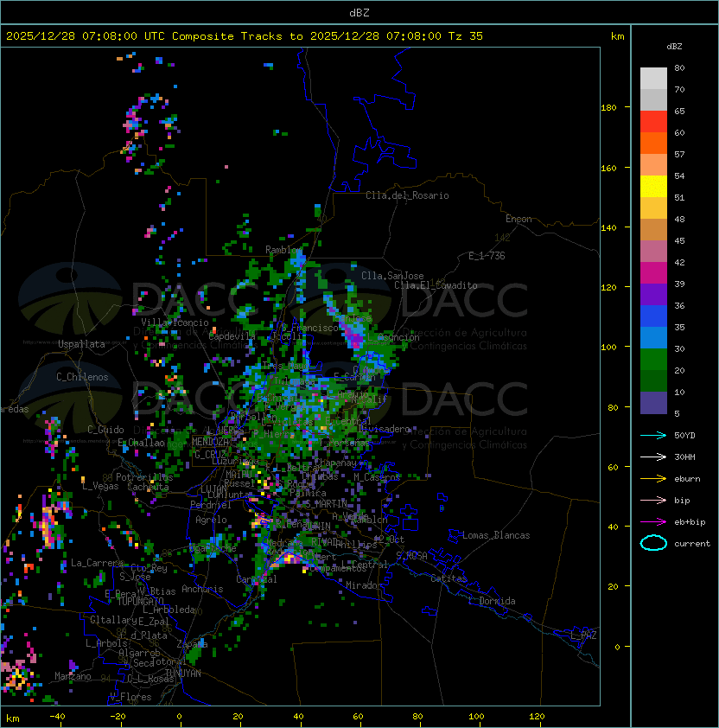
Task: Click the white 30HM arrow in legend
Action: (x=653, y=457)
